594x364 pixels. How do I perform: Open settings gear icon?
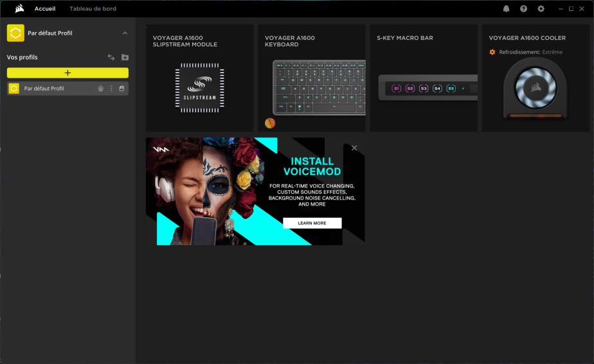pyautogui.click(x=541, y=9)
